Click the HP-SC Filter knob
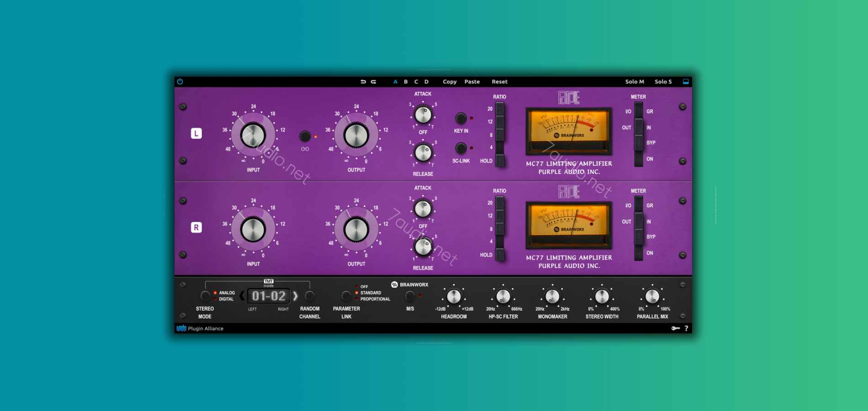Image resolution: width=868 pixels, height=411 pixels. tap(503, 296)
